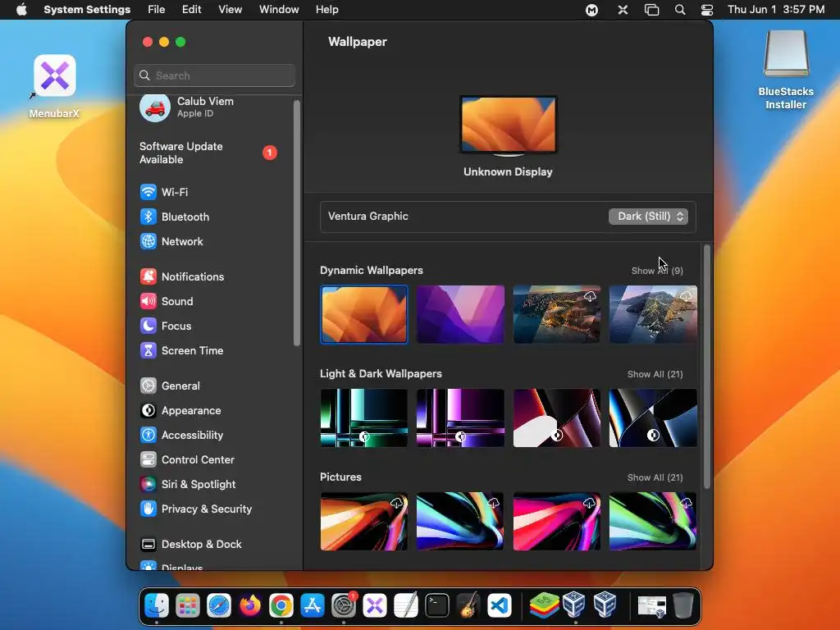Open Spotlight search in menu bar
The width and height of the screenshot is (840, 630).
point(680,10)
